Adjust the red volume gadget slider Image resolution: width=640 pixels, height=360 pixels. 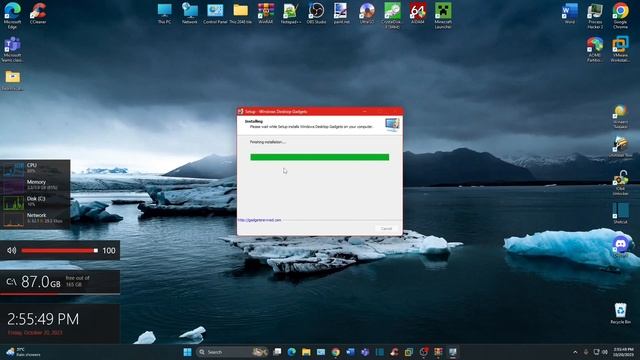pyautogui.click(x=60, y=250)
